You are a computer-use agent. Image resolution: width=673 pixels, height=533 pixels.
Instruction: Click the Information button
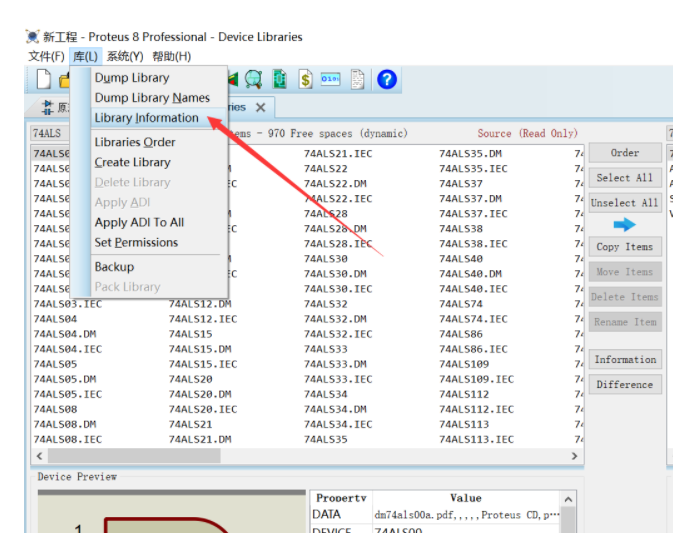(x=625, y=359)
